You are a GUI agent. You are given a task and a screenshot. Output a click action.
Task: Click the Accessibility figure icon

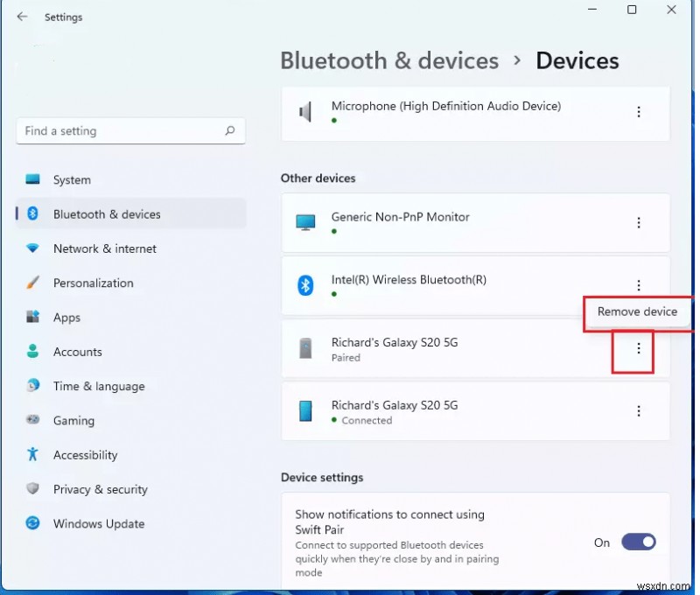(x=32, y=454)
